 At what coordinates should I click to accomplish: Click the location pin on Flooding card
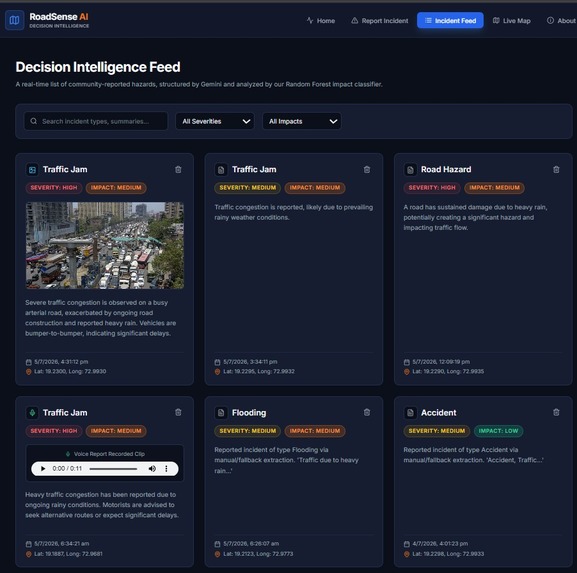tap(217, 554)
